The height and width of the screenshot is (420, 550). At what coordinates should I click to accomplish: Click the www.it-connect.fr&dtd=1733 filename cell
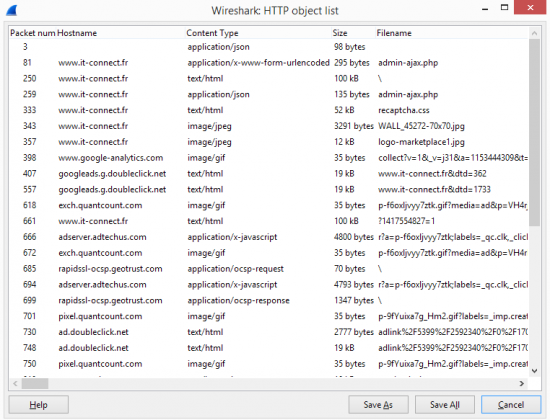click(x=434, y=189)
